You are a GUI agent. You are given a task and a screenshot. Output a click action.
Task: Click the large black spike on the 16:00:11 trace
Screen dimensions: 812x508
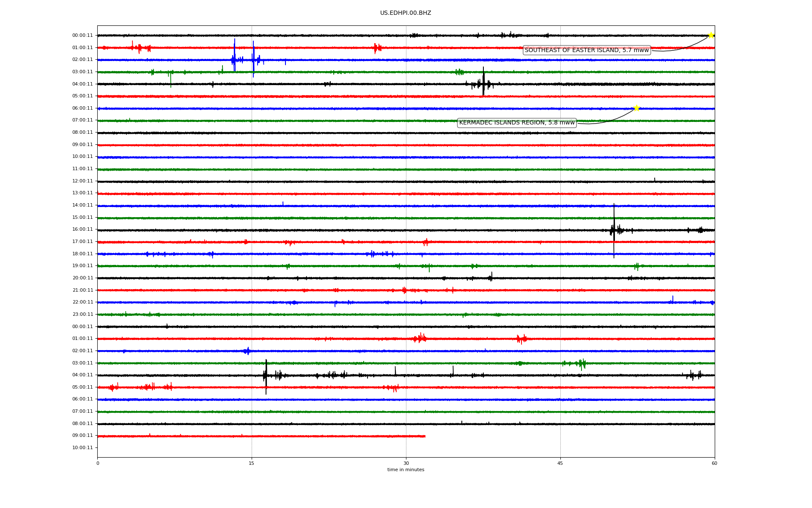tap(614, 230)
